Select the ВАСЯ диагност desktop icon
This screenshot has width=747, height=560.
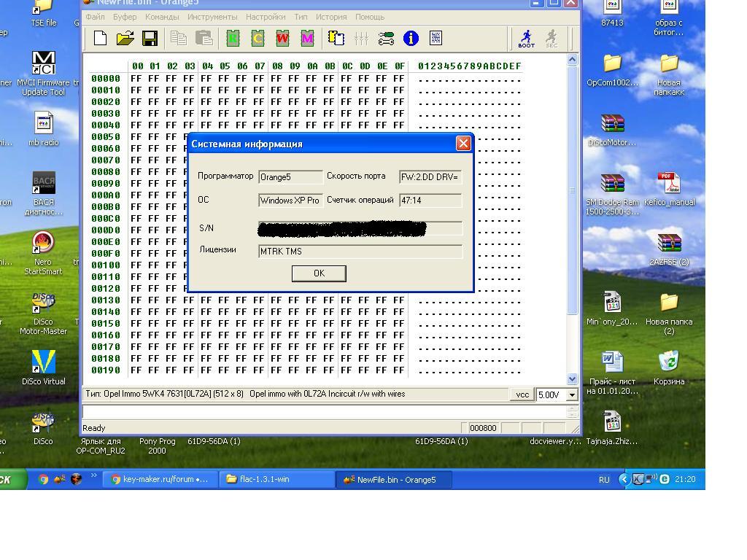point(43,192)
